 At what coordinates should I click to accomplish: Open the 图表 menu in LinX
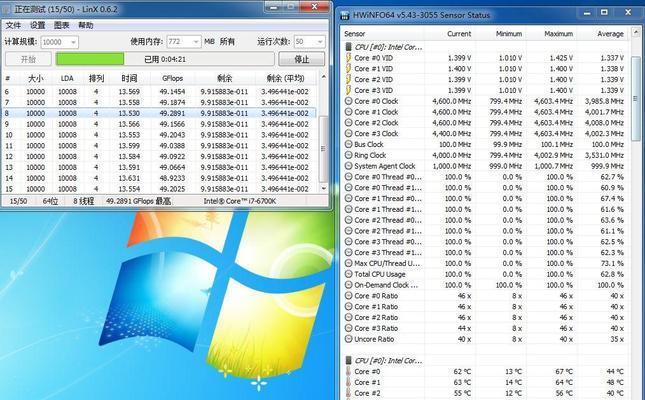click(x=61, y=25)
